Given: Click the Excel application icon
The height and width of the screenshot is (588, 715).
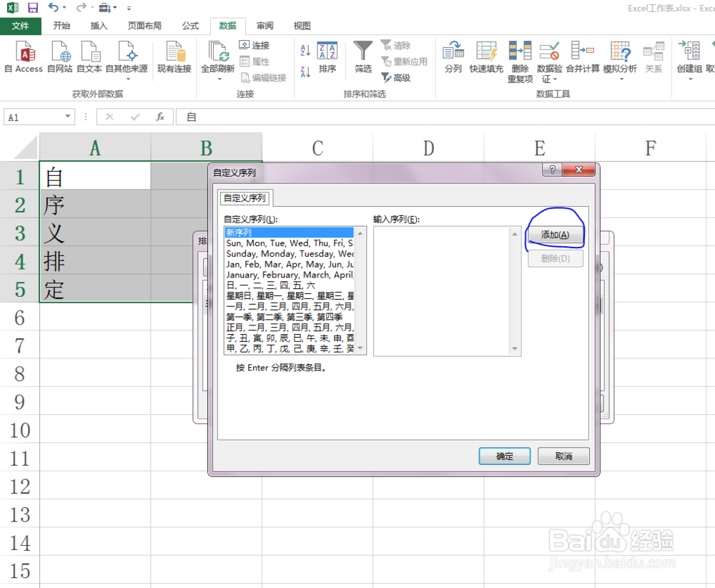Looking at the screenshot, I should tap(13, 7).
